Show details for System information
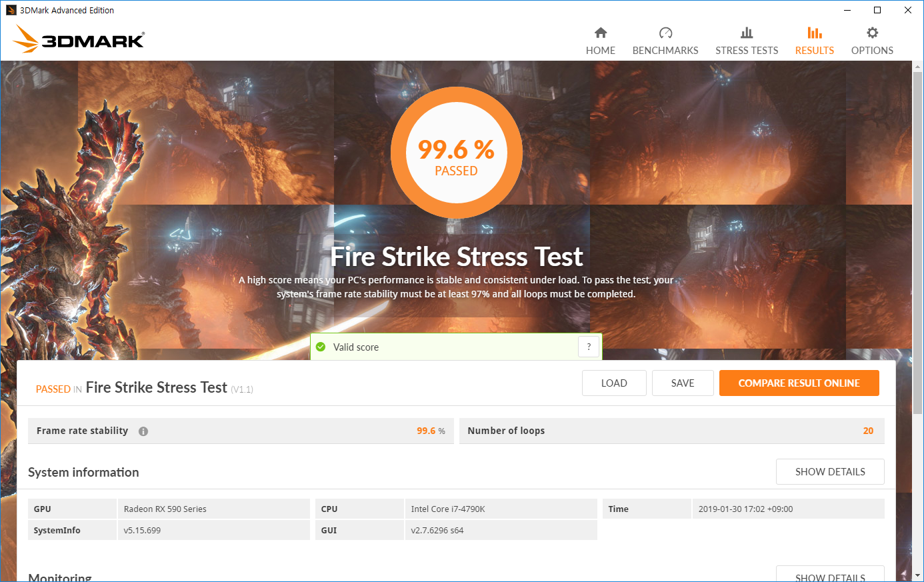 (830, 472)
